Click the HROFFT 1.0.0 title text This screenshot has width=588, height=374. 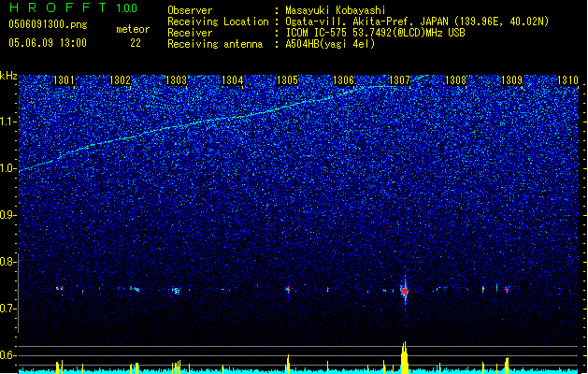[74, 7]
